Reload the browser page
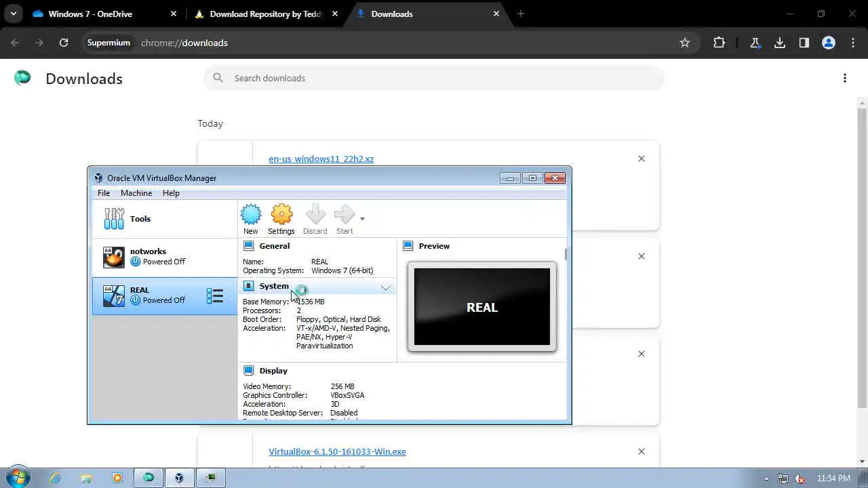Screen dimensions: 868x488 click(x=64, y=43)
